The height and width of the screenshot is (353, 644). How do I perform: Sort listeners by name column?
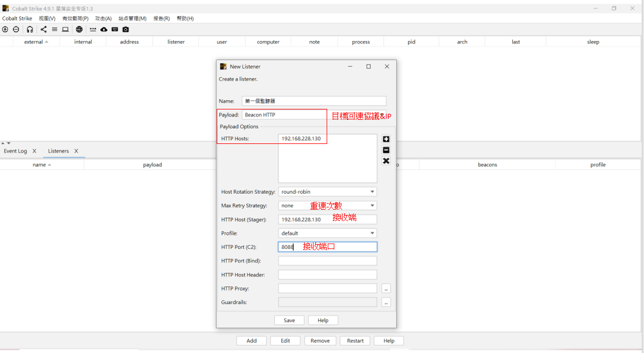(42, 165)
